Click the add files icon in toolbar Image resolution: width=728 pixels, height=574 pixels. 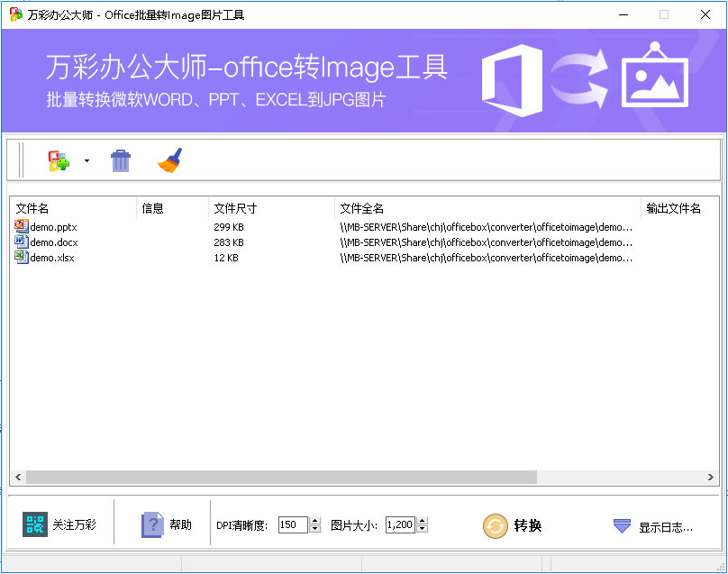tap(59, 160)
